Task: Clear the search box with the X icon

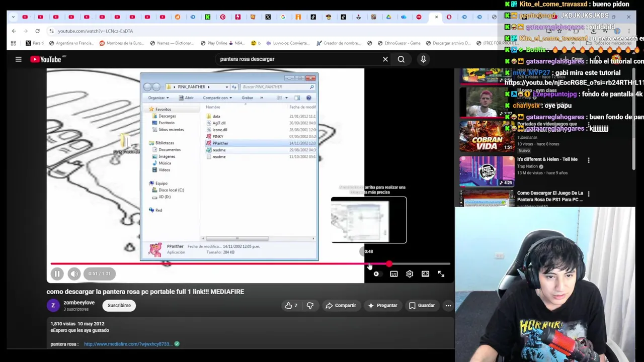Action: 385,59
